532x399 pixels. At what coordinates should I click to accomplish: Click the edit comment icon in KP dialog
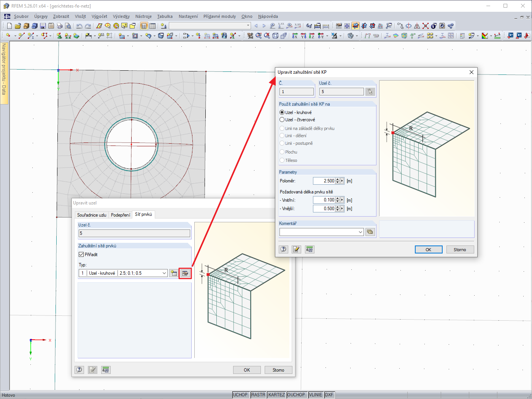pyautogui.click(x=296, y=249)
